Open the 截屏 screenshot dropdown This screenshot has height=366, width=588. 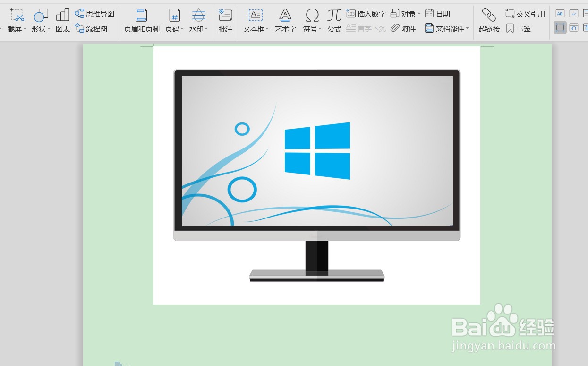click(x=17, y=21)
